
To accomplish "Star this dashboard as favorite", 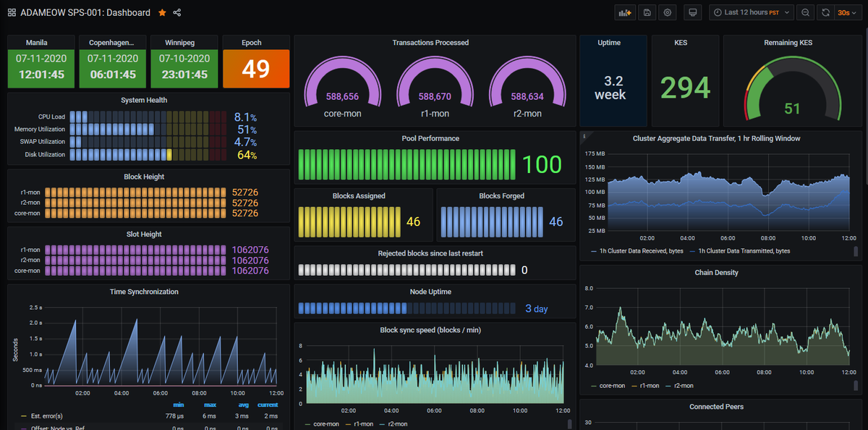I will click(162, 12).
